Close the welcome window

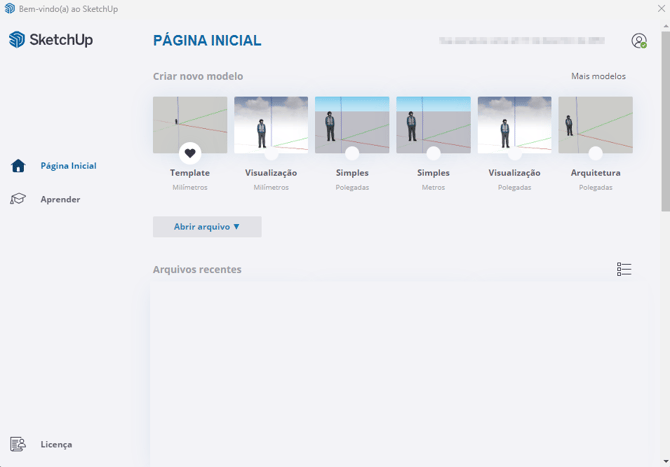661,8
